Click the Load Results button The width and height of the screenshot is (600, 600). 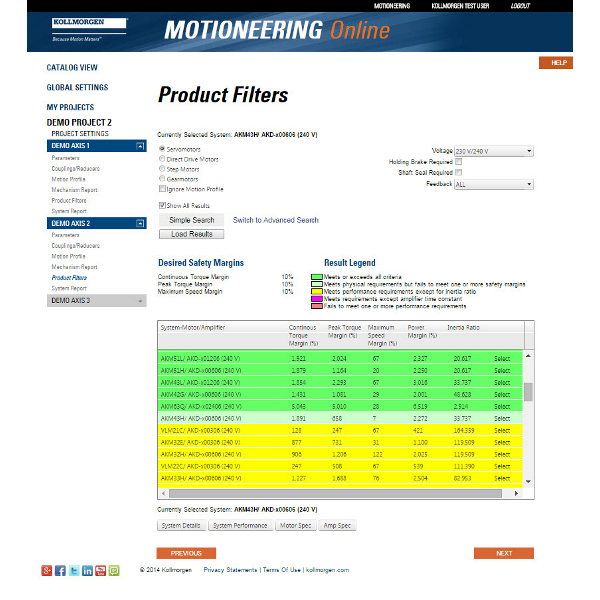(x=192, y=234)
